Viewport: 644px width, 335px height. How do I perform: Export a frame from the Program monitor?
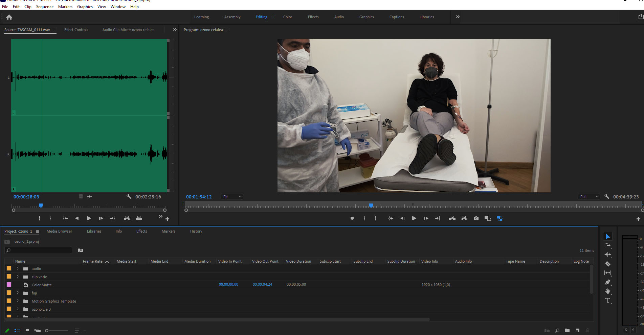[x=476, y=218]
